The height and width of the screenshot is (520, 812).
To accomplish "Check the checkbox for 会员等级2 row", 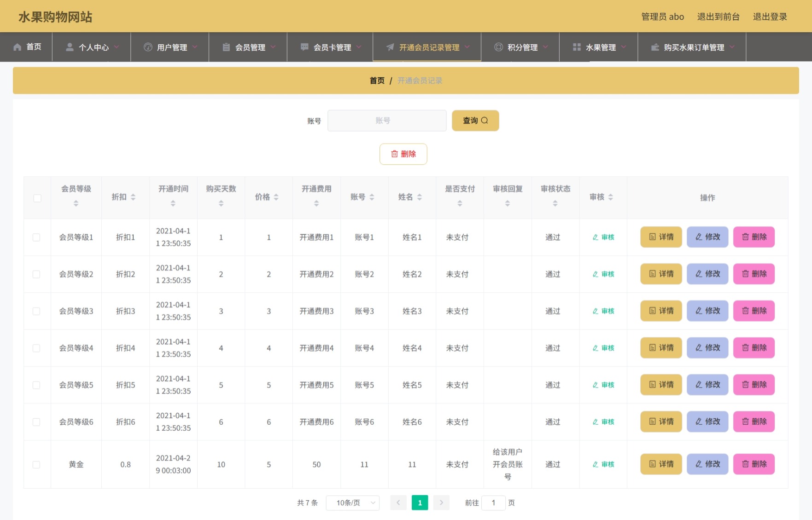I will [x=36, y=274].
